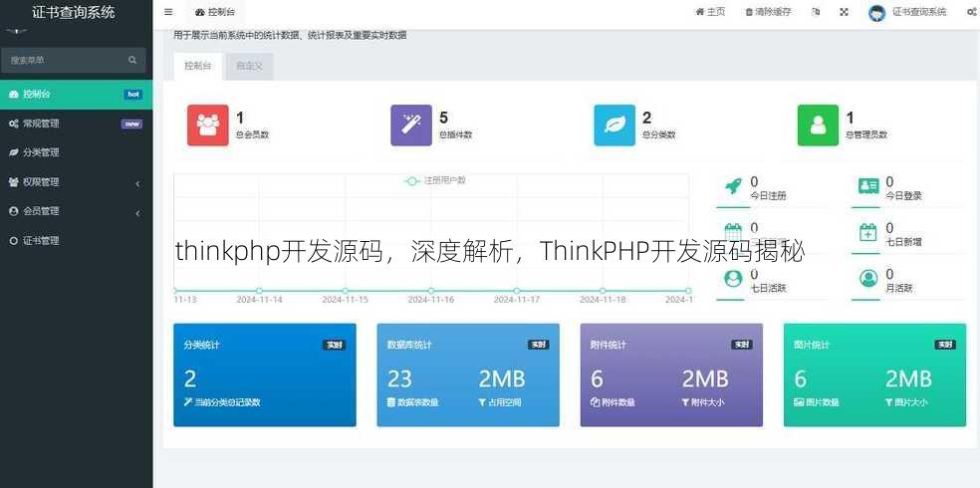Click the chart data point at 2024-11-18
Viewport: 980px width, 488px height.
point(603,291)
